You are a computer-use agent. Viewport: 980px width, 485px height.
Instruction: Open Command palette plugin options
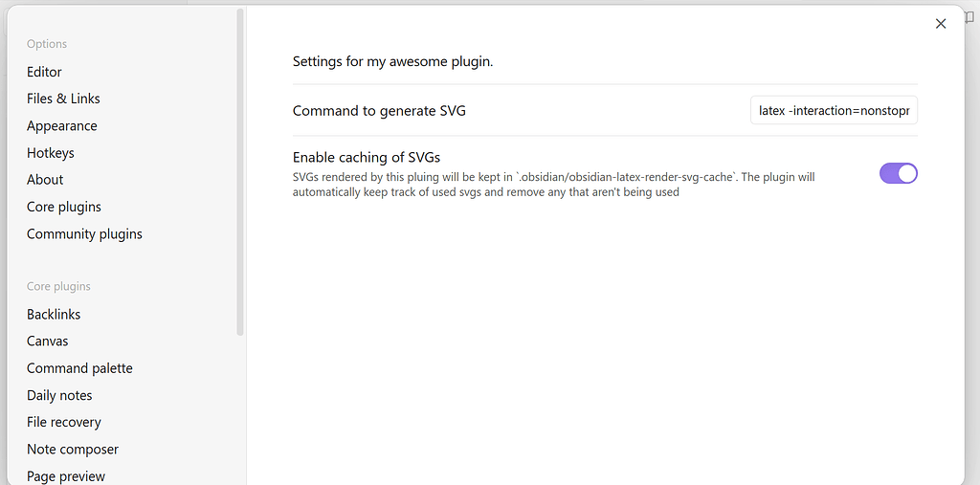[79, 368]
